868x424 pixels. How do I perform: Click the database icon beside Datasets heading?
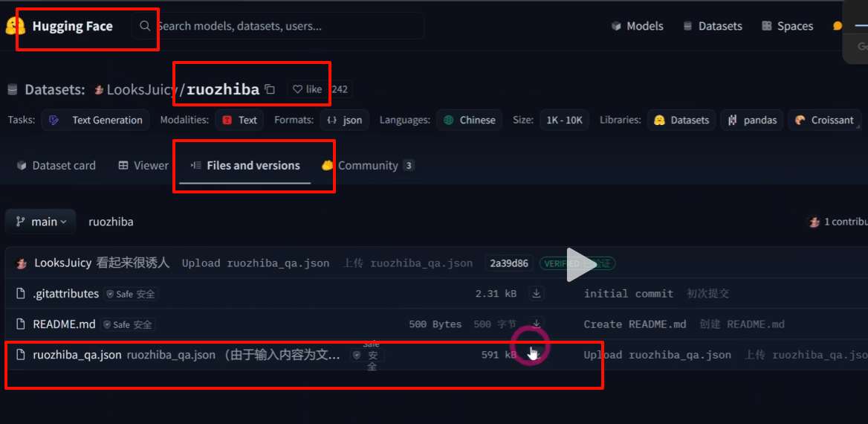tap(12, 89)
